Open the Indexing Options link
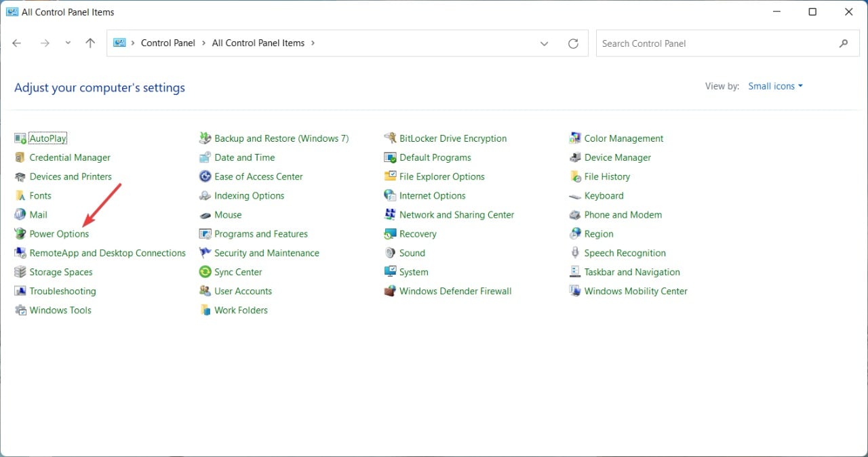This screenshot has width=868, height=457. (x=249, y=195)
